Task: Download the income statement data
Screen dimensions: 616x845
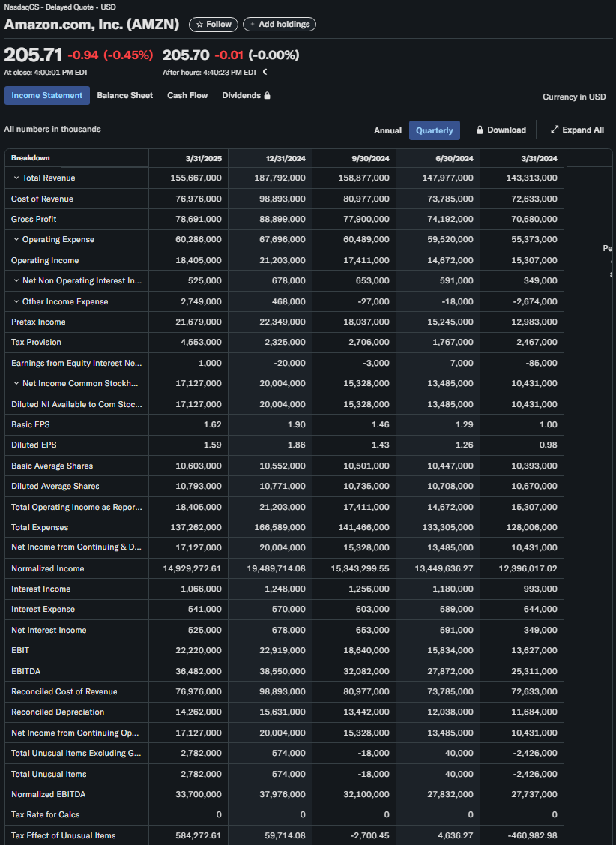Action: pyautogui.click(x=501, y=130)
